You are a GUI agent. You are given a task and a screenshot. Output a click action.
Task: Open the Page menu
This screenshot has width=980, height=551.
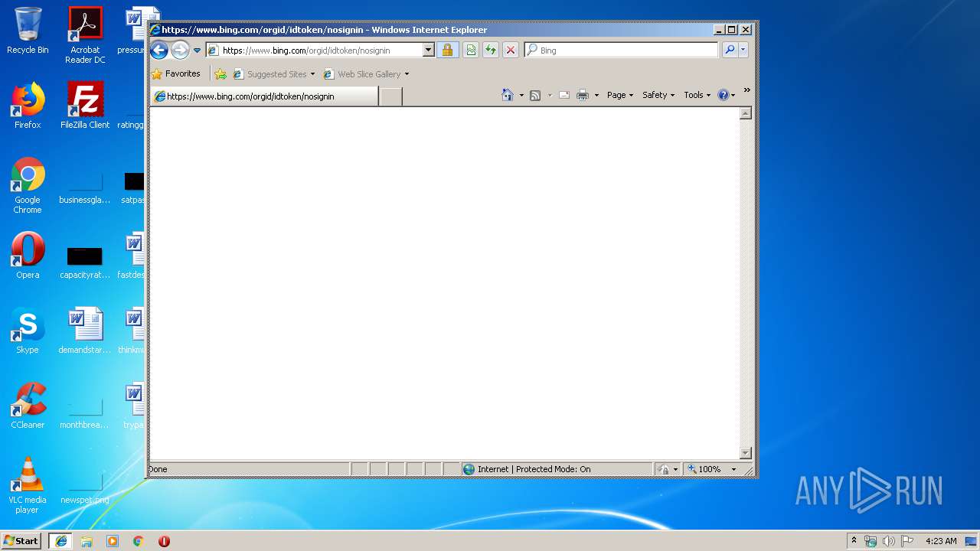pos(620,96)
